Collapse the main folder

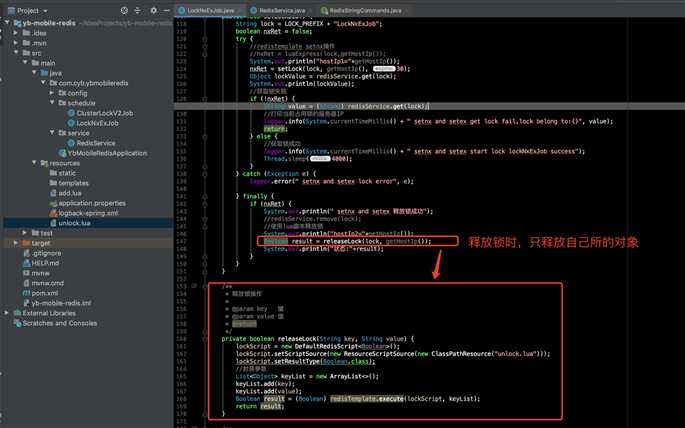coord(25,63)
